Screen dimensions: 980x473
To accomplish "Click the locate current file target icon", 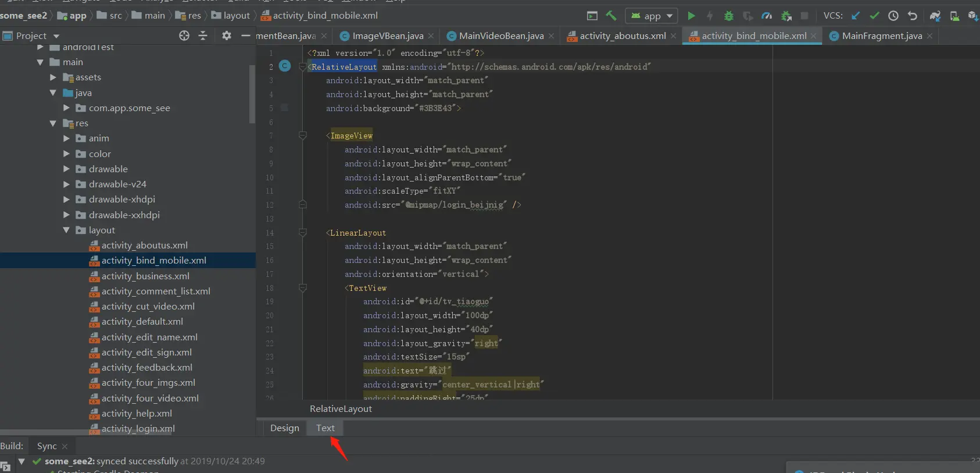I will [x=184, y=35].
